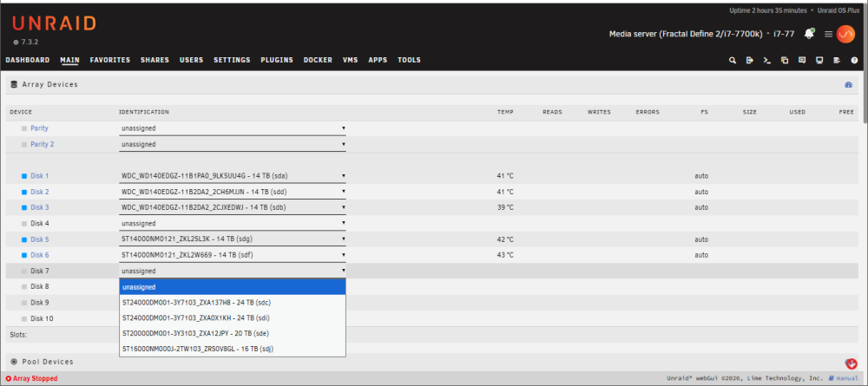Click the help question mark icon
This screenshot has width=868, height=386.
pos(854,60)
